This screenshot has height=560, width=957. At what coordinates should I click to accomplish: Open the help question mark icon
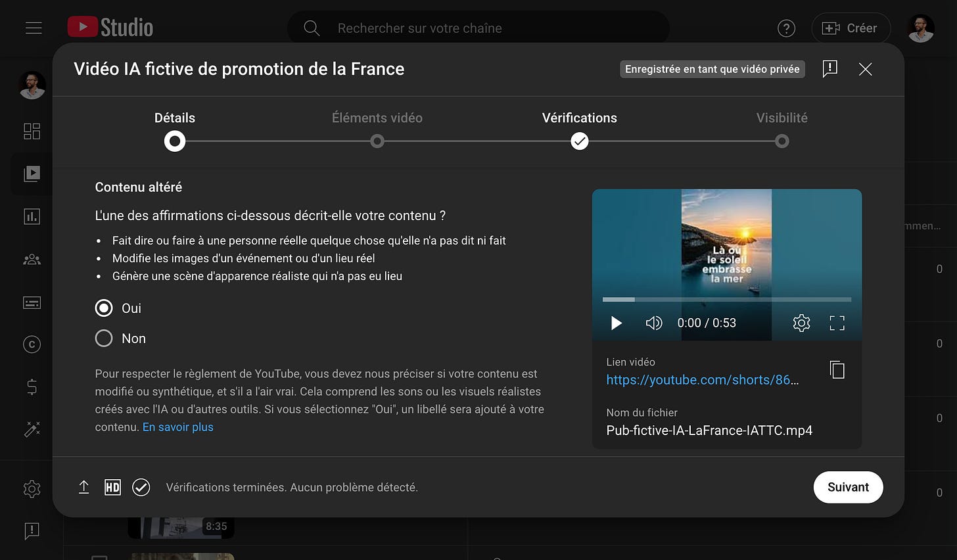(x=786, y=28)
